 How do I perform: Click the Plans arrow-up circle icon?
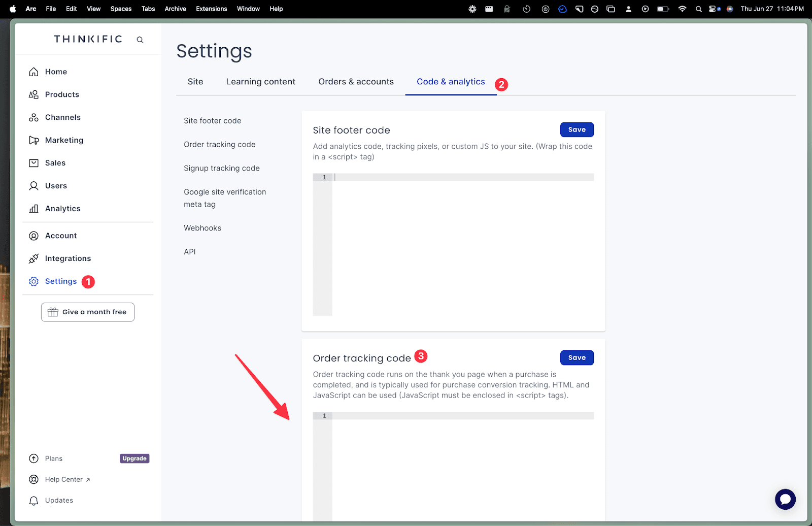pyautogui.click(x=33, y=458)
